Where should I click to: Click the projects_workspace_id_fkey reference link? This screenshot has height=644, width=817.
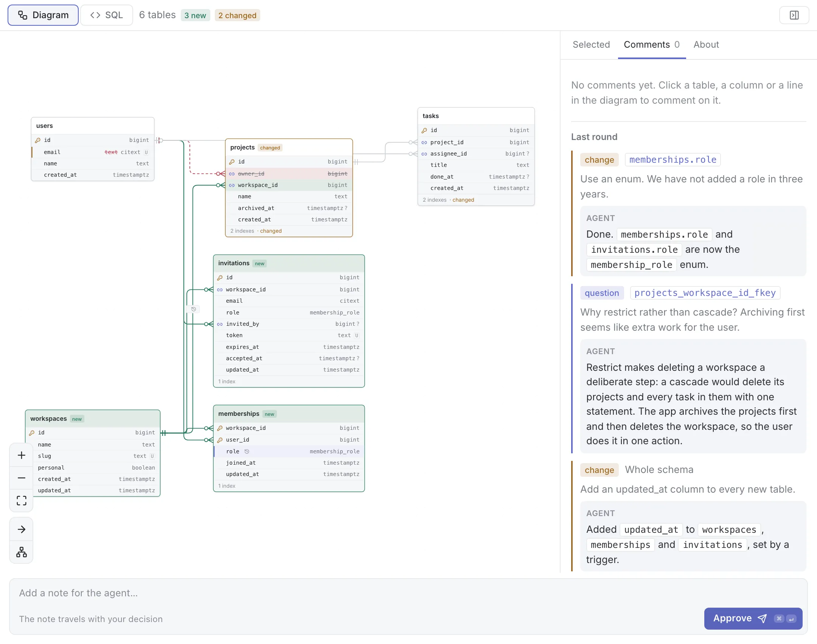(705, 293)
